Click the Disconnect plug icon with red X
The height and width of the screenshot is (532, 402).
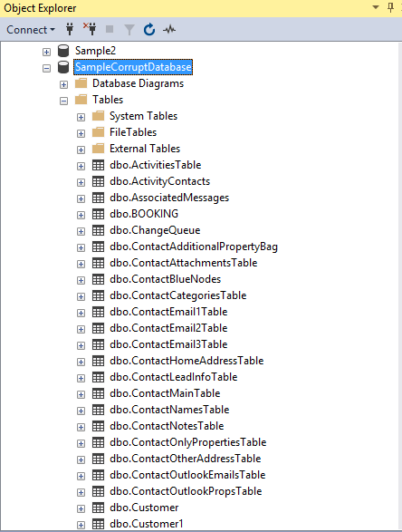(90, 29)
